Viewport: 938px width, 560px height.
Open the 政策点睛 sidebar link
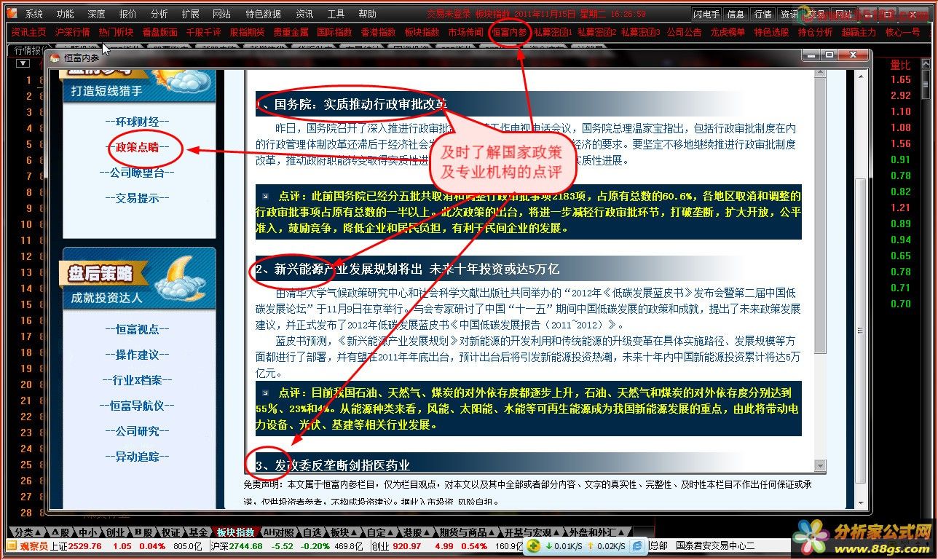point(137,146)
